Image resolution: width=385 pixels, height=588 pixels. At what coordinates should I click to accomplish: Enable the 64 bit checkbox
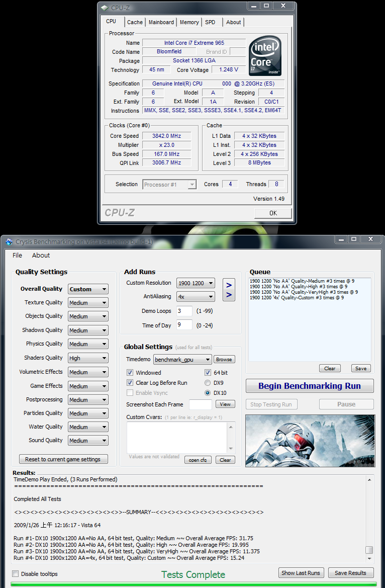tap(208, 373)
